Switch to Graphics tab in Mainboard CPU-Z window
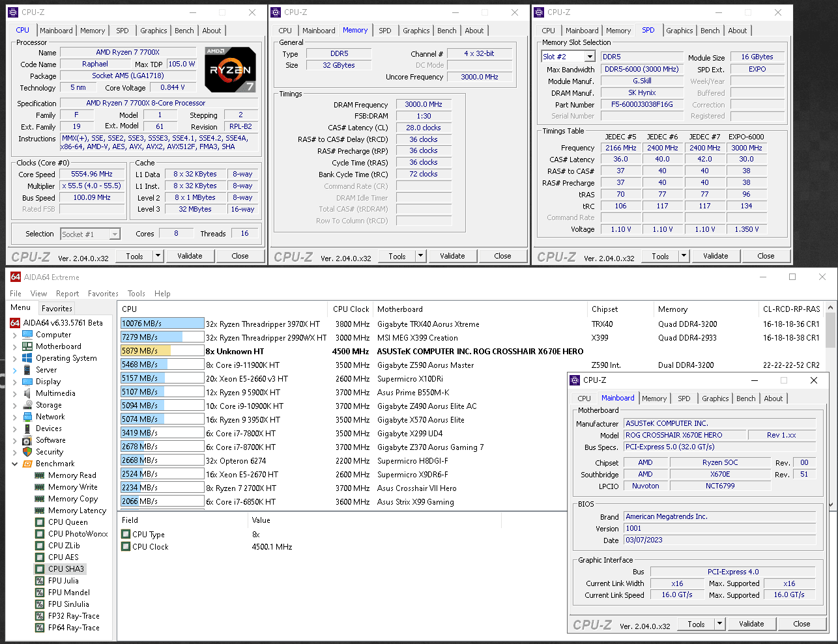 (715, 399)
